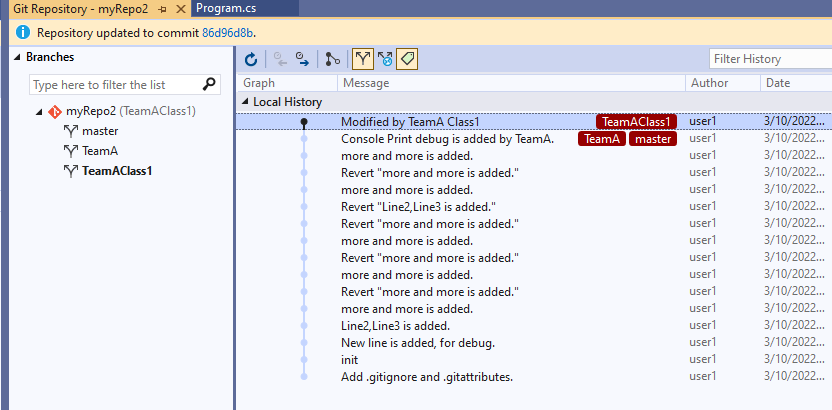Click the date of the init commit
The width and height of the screenshot is (832, 410).
[794, 360]
